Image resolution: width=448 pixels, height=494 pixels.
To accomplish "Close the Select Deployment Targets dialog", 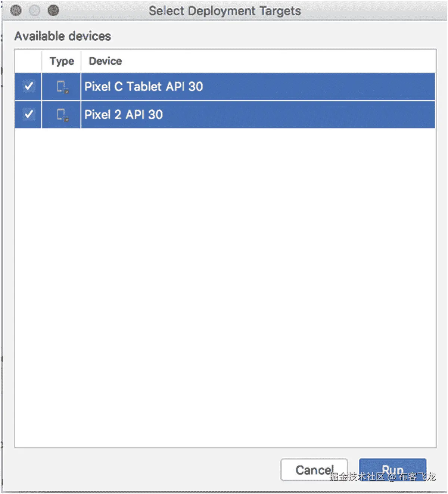I will pos(16,10).
